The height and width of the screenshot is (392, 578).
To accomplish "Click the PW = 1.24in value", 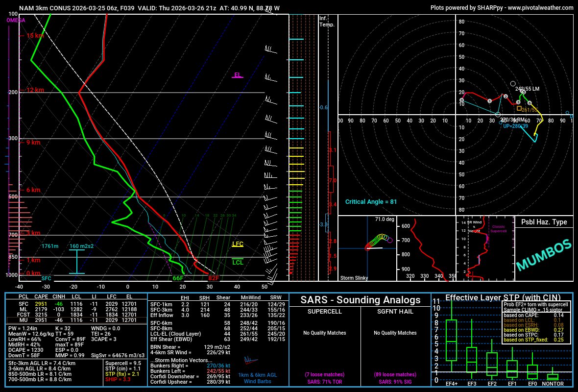I will pyautogui.click(x=23, y=328).
